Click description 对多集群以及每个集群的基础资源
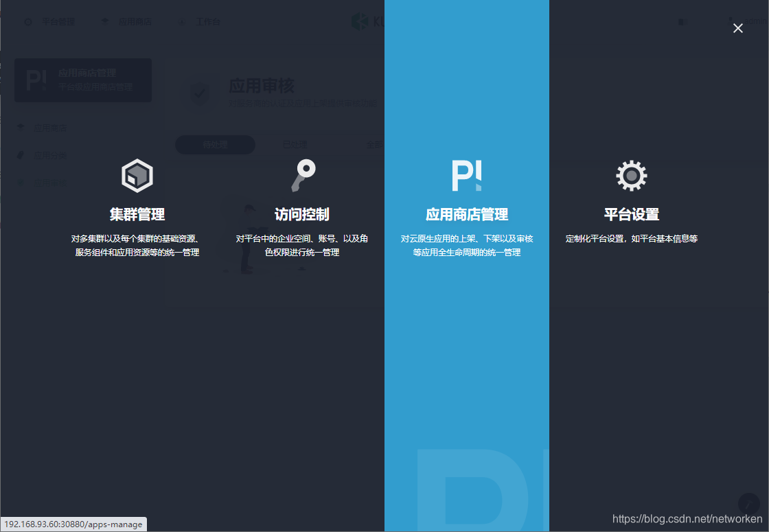This screenshot has width=769, height=532. [137, 245]
